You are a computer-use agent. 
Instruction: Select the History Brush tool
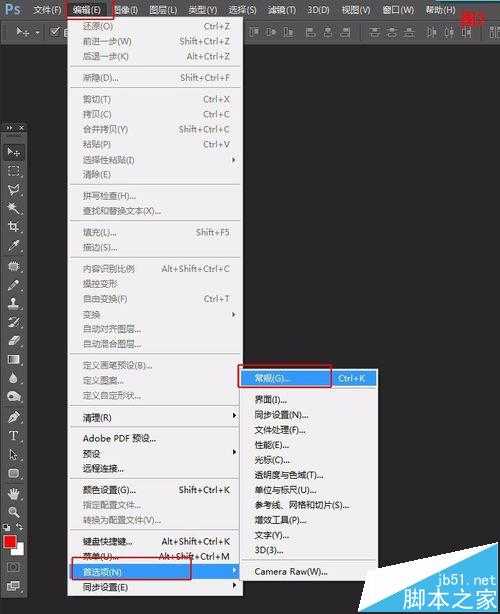point(14,322)
